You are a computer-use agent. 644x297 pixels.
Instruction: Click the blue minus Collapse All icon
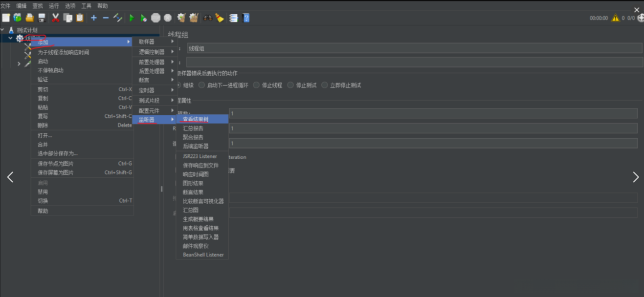tap(106, 18)
